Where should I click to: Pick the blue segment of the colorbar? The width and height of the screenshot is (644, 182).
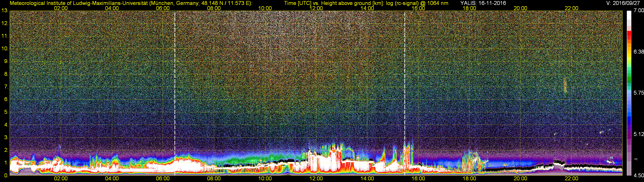click(x=629, y=118)
